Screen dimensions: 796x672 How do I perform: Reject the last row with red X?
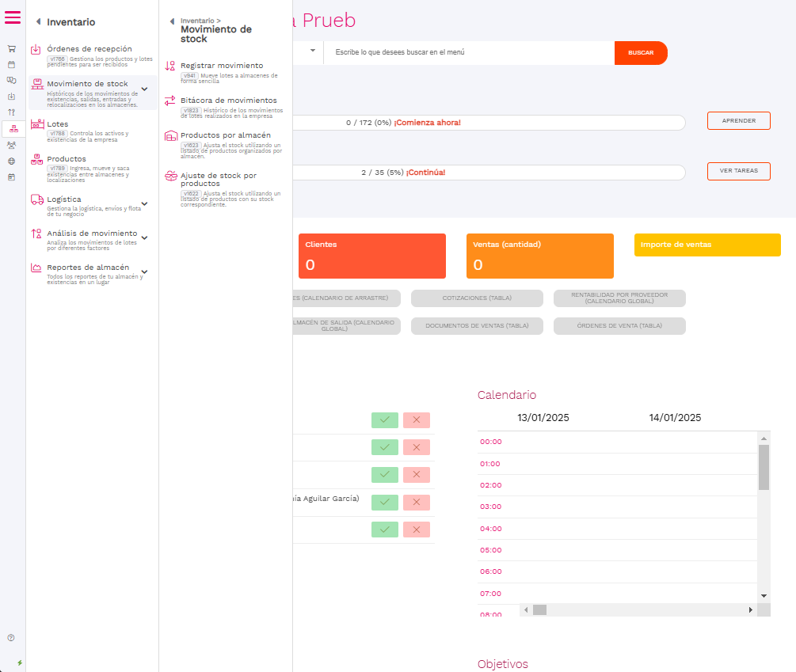pyautogui.click(x=417, y=530)
